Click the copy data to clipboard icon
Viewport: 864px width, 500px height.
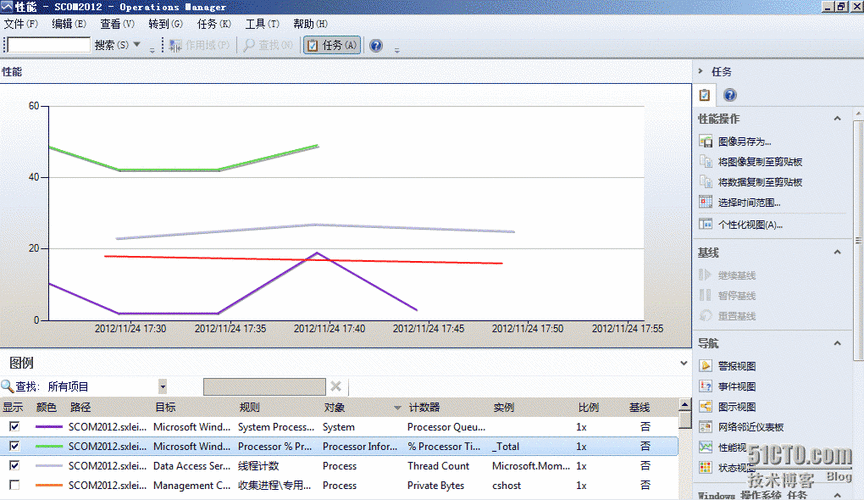tap(706, 182)
